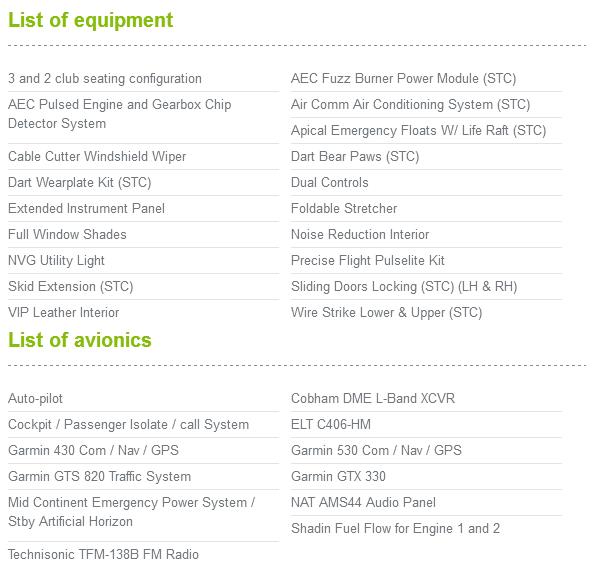The width and height of the screenshot is (594, 567).
Task: Click Cobham DME L-Band XCVR item
Action: pos(373,398)
